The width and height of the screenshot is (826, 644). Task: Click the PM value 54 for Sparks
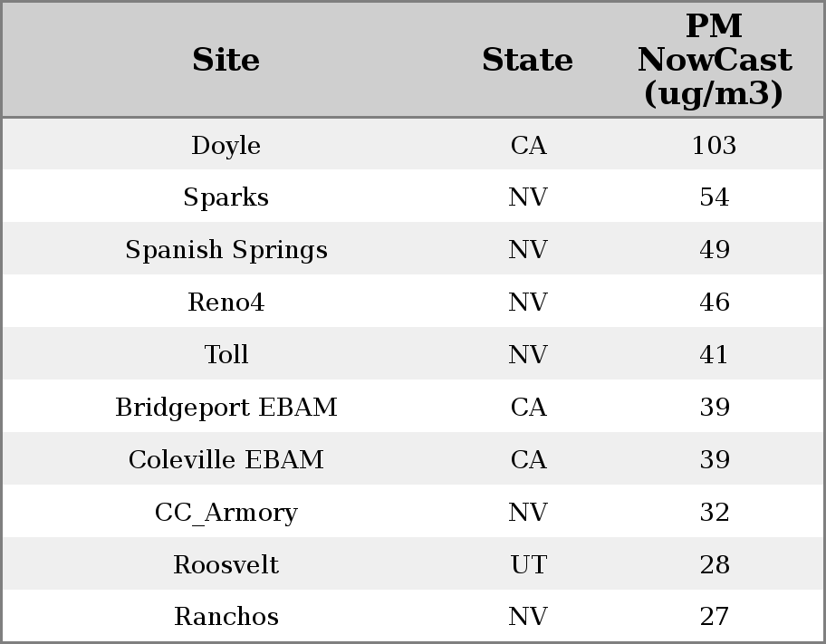point(714,197)
